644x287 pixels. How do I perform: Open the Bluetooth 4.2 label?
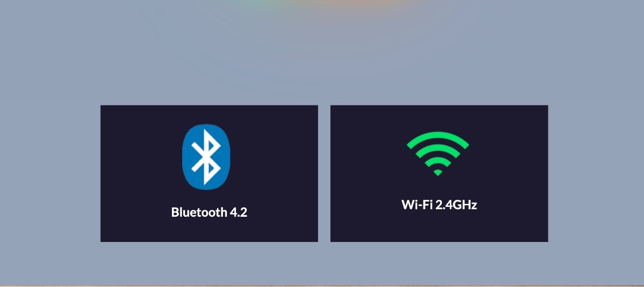(209, 212)
